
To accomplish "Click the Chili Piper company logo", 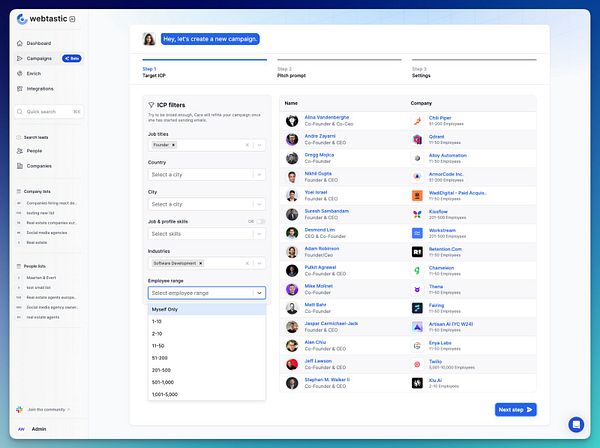I will pos(417,121).
